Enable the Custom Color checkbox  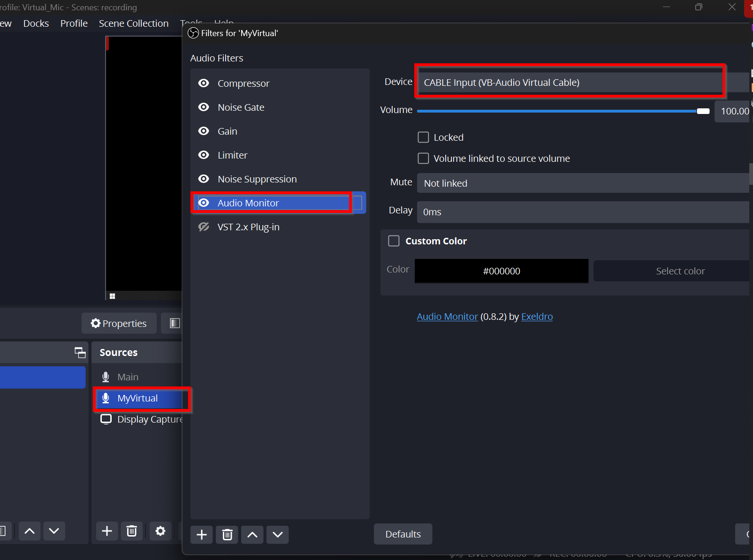pyautogui.click(x=394, y=241)
